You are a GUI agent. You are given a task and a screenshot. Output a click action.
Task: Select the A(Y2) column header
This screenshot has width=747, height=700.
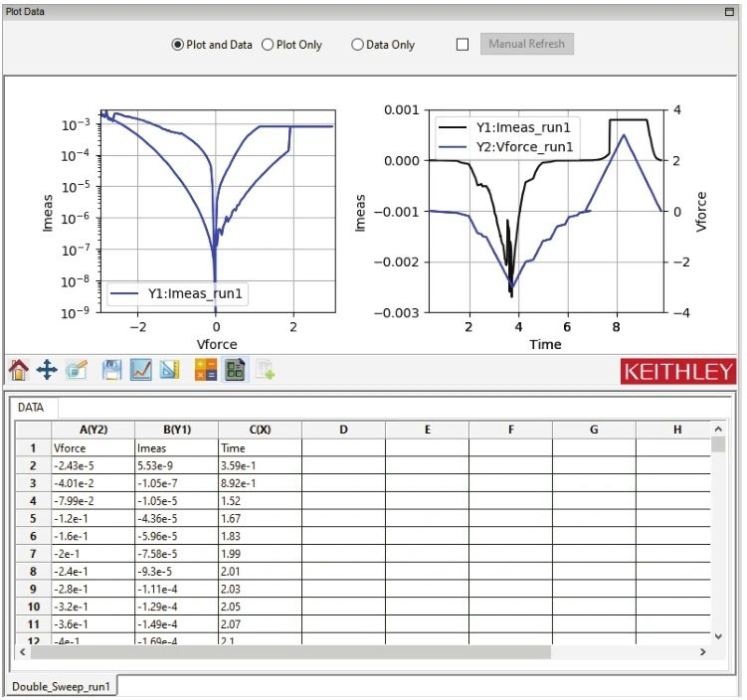click(92, 429)
